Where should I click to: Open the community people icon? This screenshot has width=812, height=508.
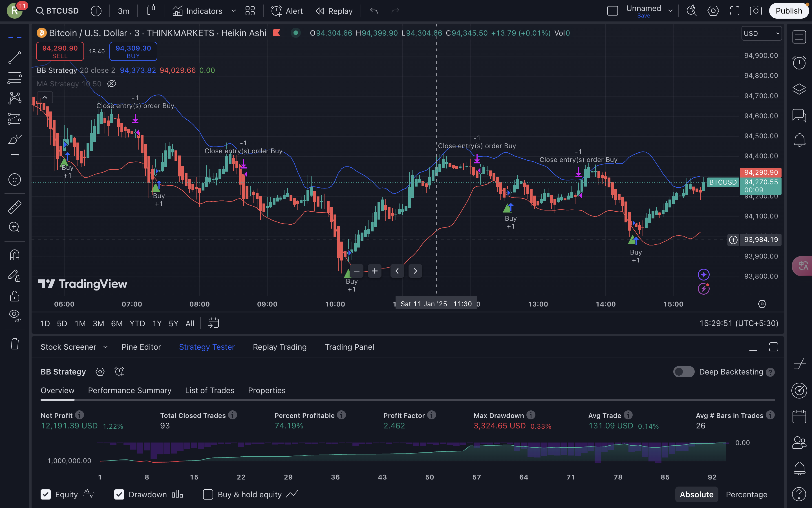click(799, 443)
